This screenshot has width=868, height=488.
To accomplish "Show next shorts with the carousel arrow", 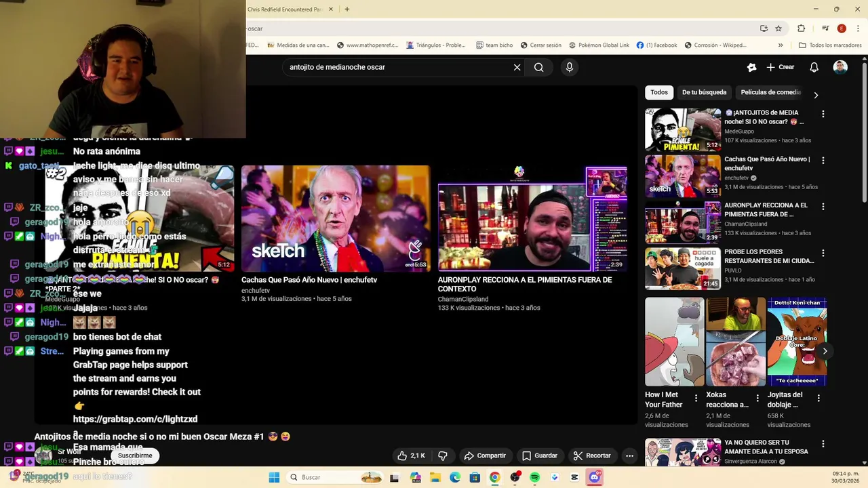I will 825,351.
